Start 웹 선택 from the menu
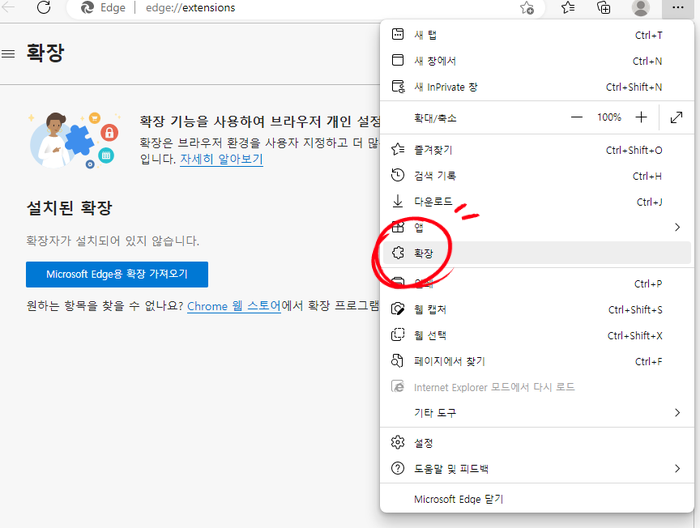 (536, 335)
